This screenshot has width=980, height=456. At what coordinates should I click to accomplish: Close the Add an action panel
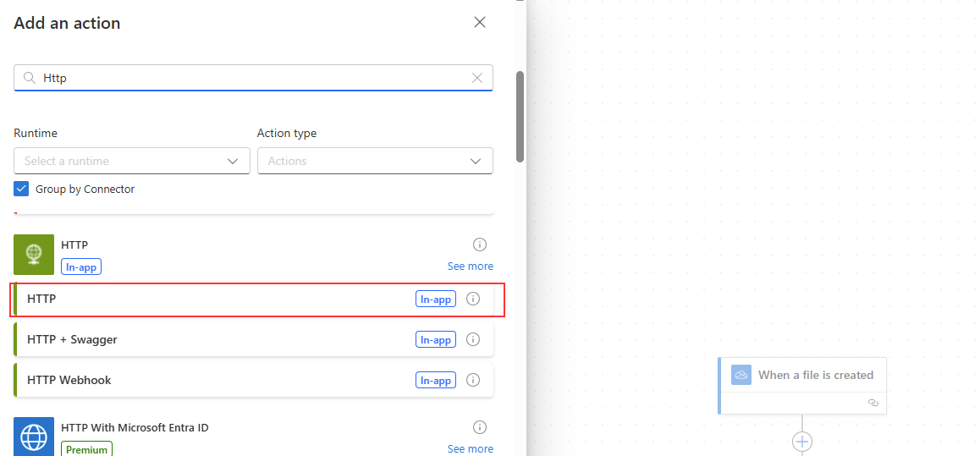click(480, 22)
